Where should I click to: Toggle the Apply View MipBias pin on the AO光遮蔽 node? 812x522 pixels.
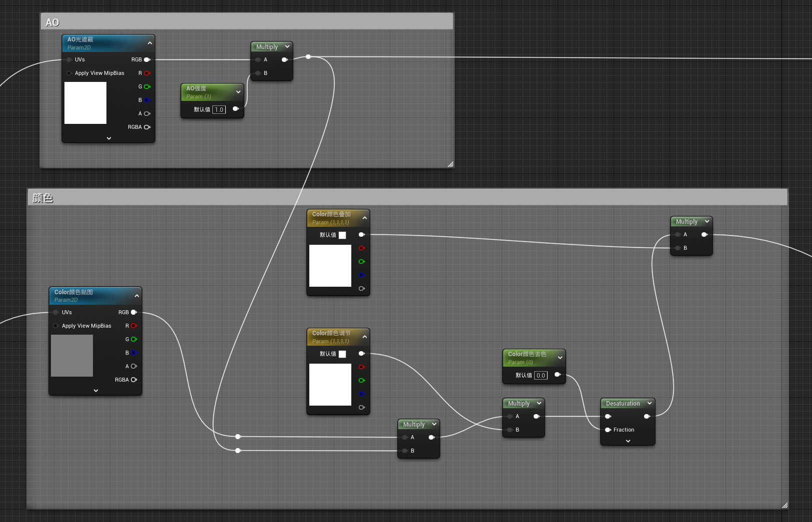(x=69, y=73)
